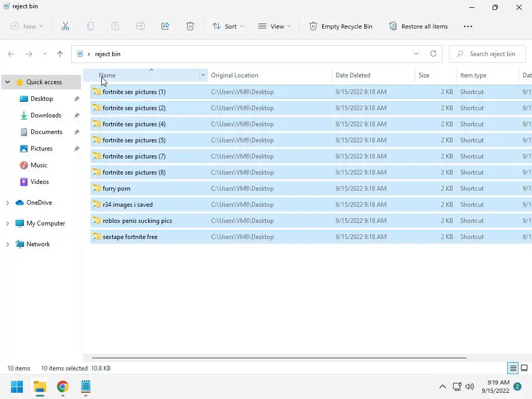Select Network in the sidebar
This screenshot has width=532, height=399.
[38, 244]
